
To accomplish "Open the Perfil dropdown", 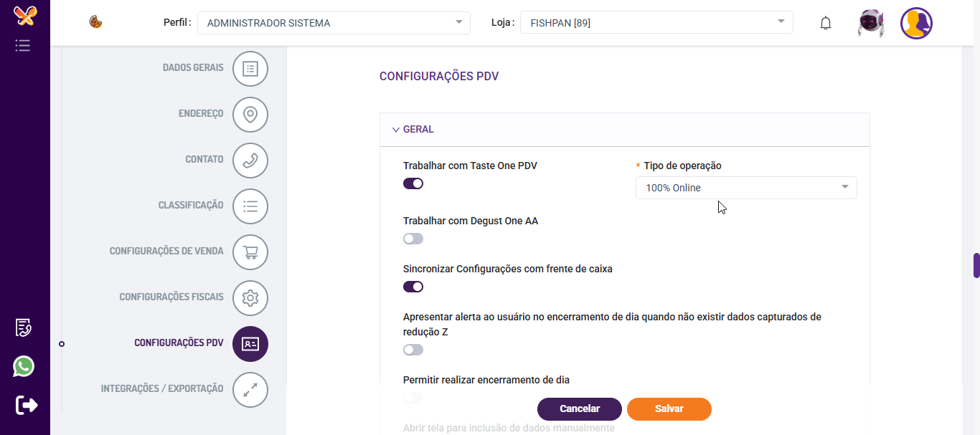I will click(x=334, y=23).
